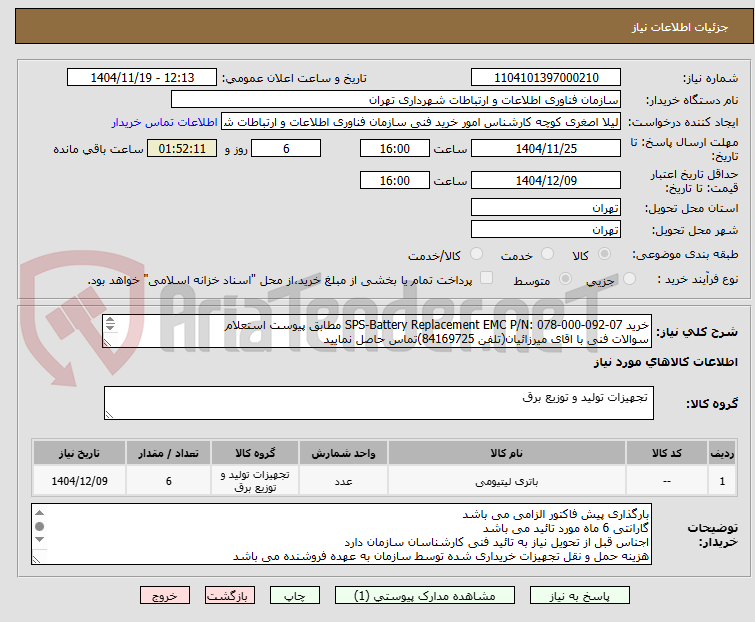Click the استان محل تحویل field

(546, 207)
